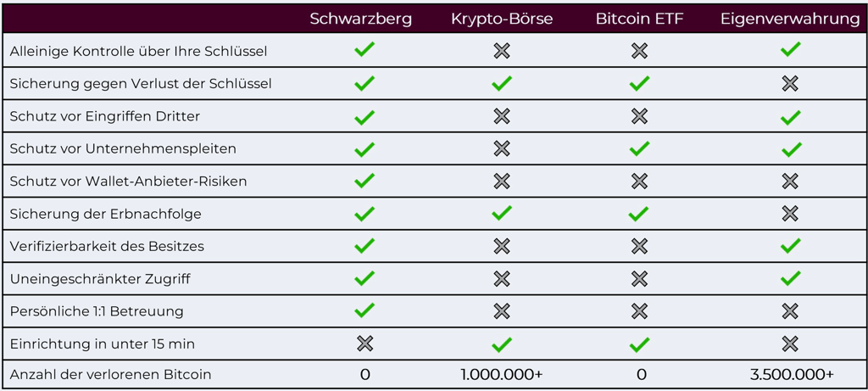The image size is (868, 391).
Task: Click Eigenverwahrung checkmark for Verifizierbarkeit des Besitzes
Action: coord(790,245)
